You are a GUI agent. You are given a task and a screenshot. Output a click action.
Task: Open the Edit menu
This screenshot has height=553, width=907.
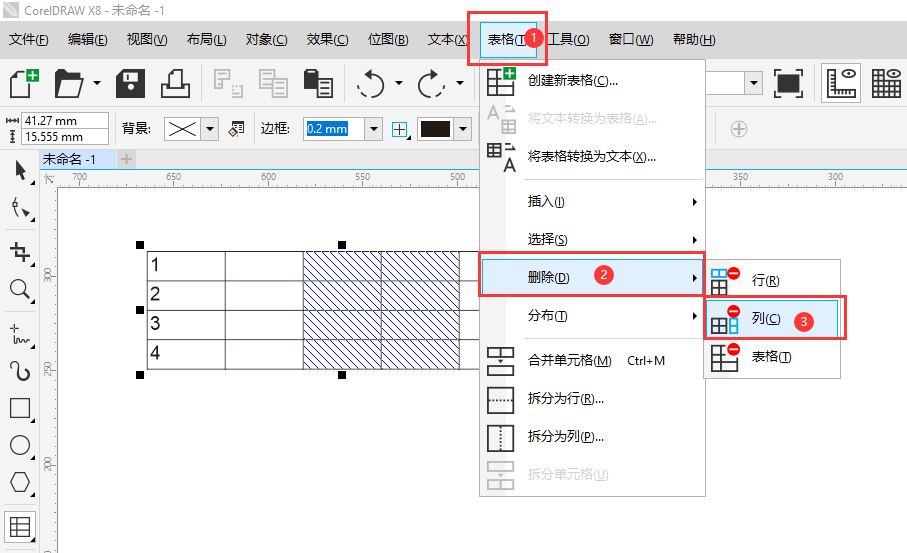tap(87, 40)
